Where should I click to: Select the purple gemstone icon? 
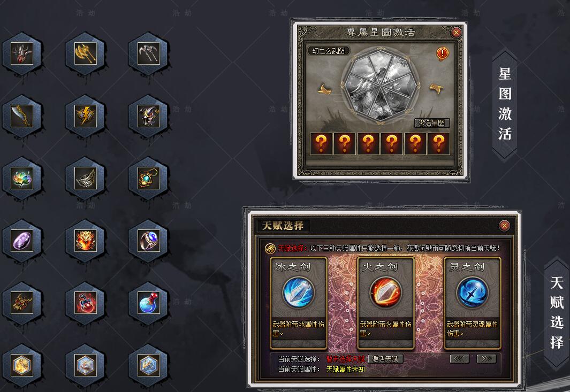coord(22,241)
